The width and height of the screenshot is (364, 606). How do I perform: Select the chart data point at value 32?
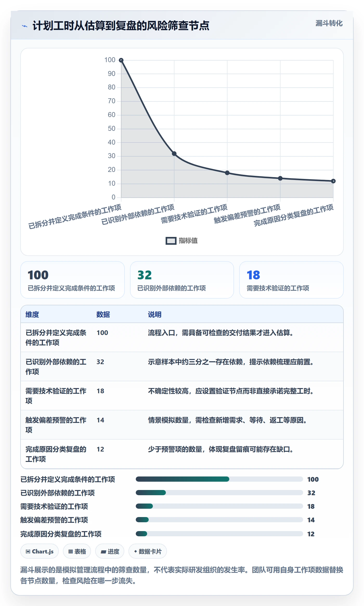pos(174,154)
